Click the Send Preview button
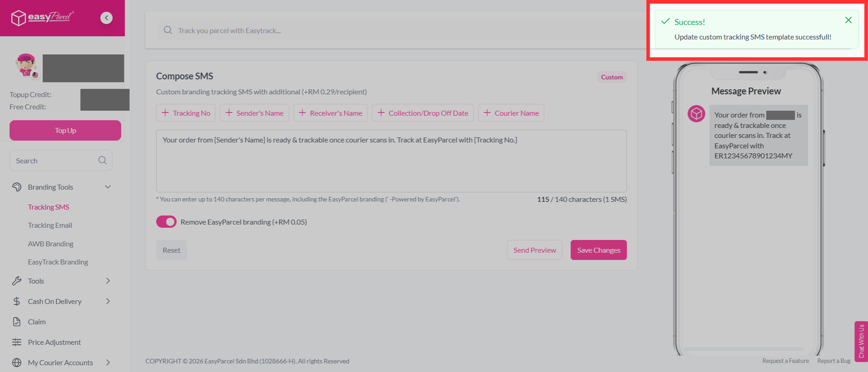The width and height of the screenshot is (868, 372). tap(535, 250)
